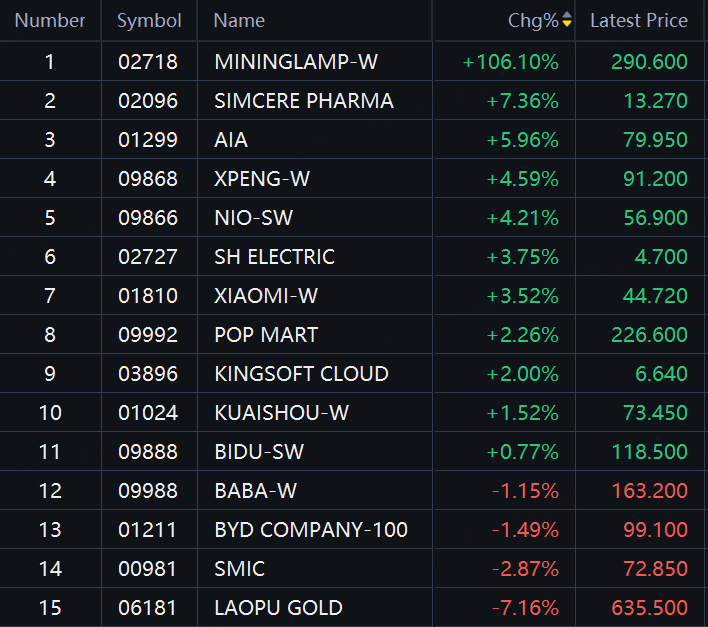Click the +0.77% change value
Screen dimensions: 708x627
pos(522,452)
